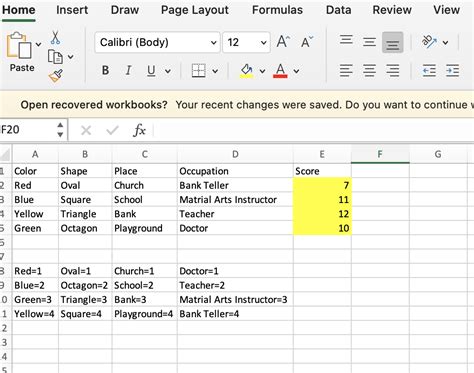Align cell text to bottom
Screen dimensions: 474x373
click(393, 42)
